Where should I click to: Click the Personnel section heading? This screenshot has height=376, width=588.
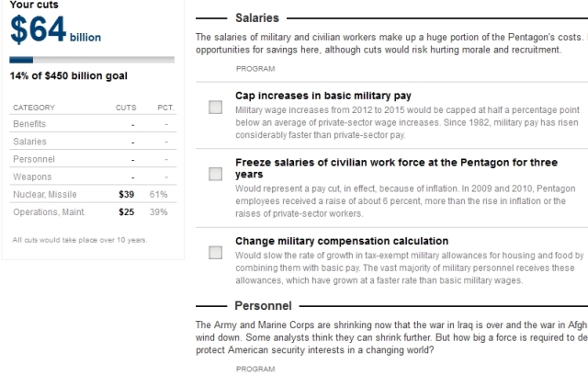263,305
